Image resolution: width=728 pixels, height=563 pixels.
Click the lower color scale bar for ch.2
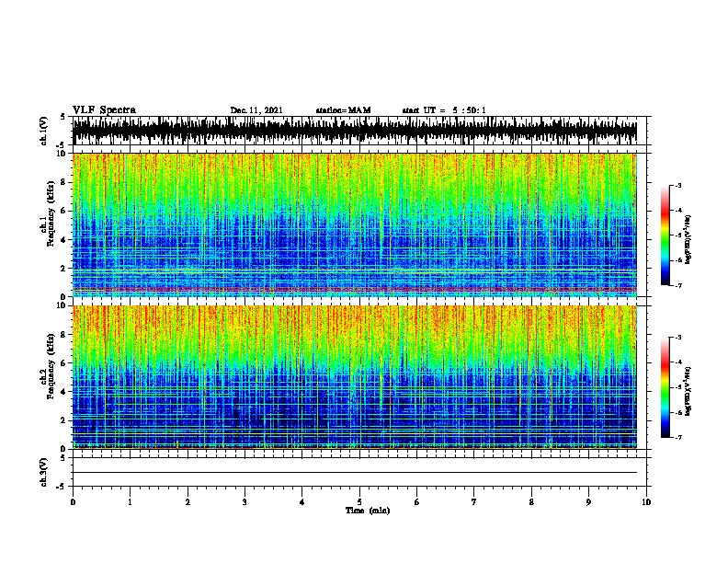(665, 387)
